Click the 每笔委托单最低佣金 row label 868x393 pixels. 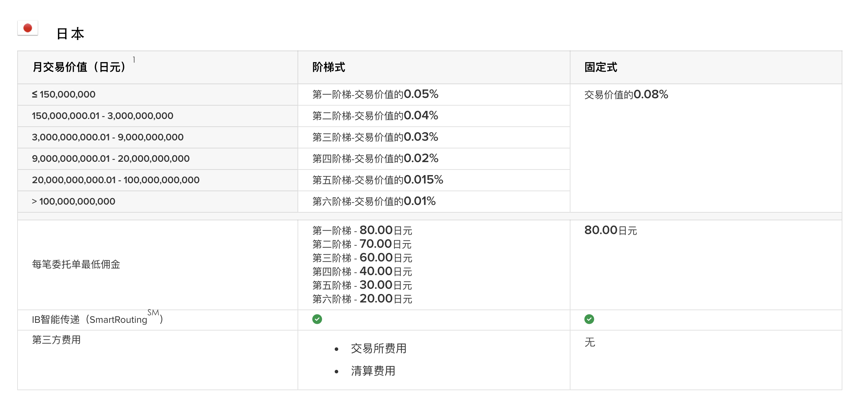tap(76, 264)
